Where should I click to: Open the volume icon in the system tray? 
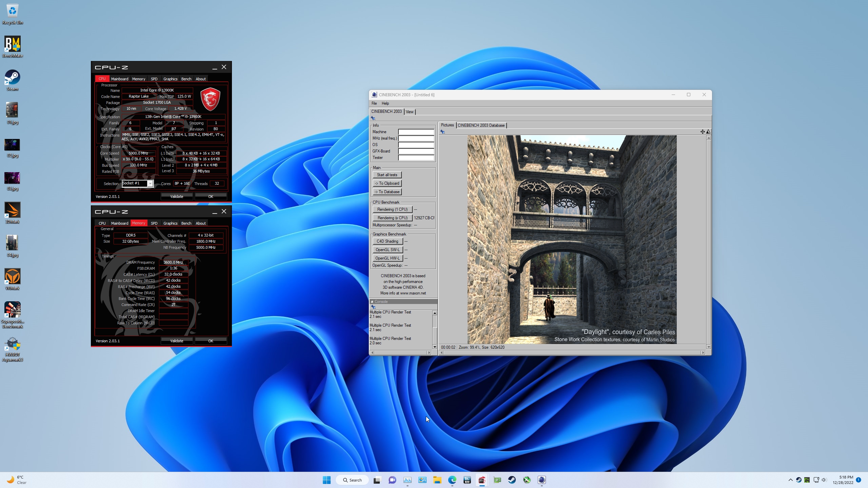[824, 480]
